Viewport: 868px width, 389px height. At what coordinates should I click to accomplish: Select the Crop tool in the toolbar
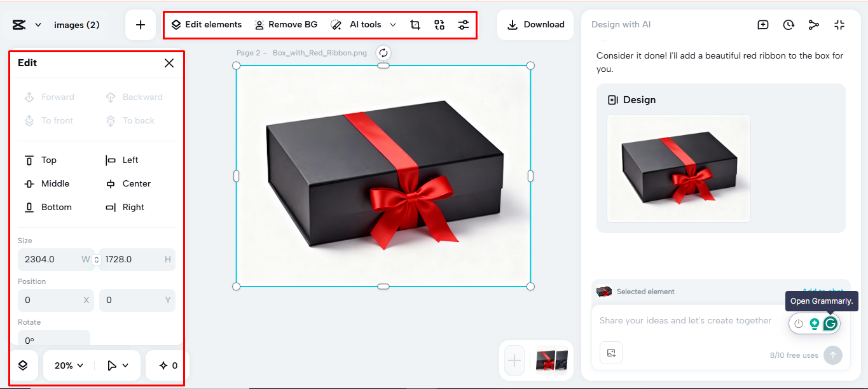[x=415, y=24]
